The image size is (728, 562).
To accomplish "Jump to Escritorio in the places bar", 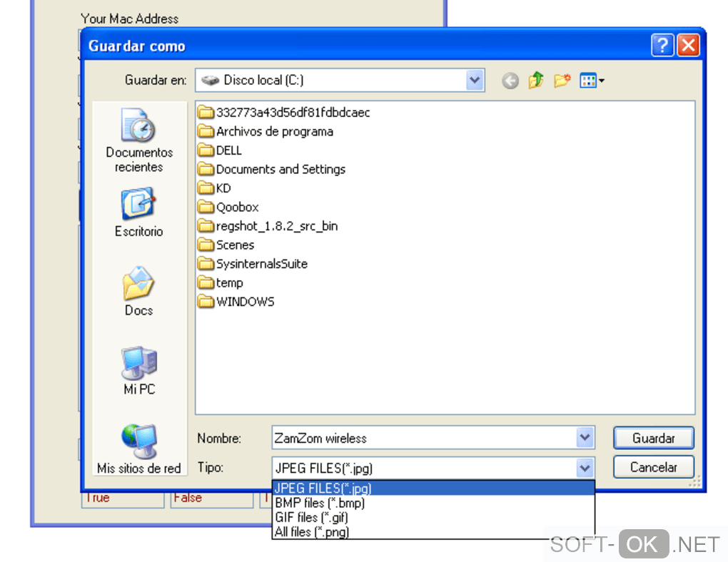I will 139,213.
